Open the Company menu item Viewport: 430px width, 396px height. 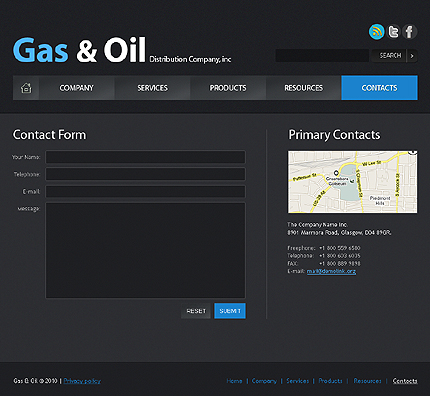(77, 88)
